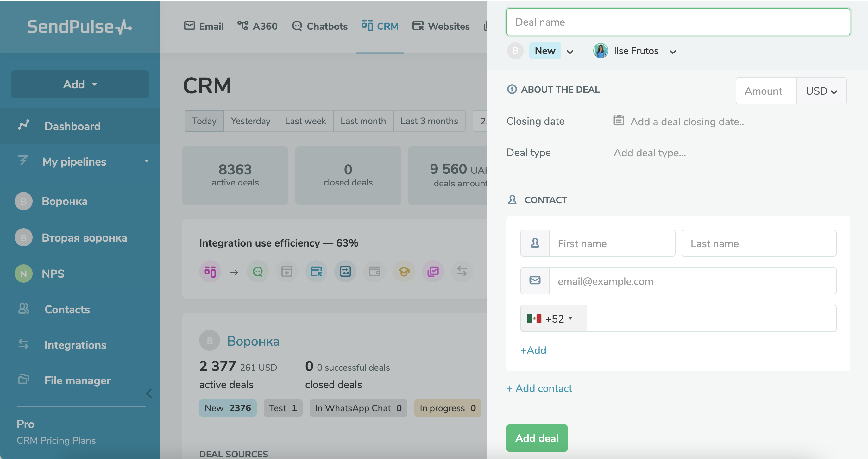Click the pink CRM icon in integration efficiency
This screenshot has height=459, width=868.
(210, 271)
